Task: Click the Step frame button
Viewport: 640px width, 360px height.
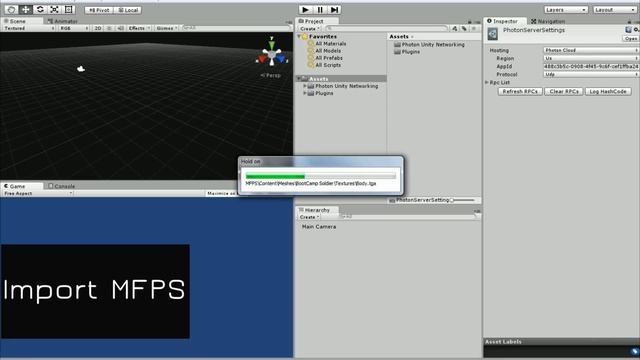Action: pyautogui.click(x=334, y=10)
